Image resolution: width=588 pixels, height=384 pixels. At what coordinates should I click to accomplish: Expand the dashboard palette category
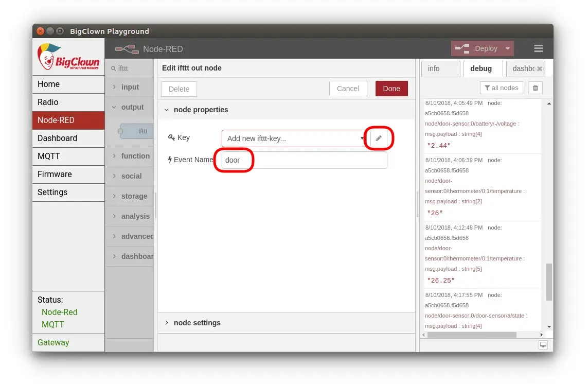click(x=130, y=256)
